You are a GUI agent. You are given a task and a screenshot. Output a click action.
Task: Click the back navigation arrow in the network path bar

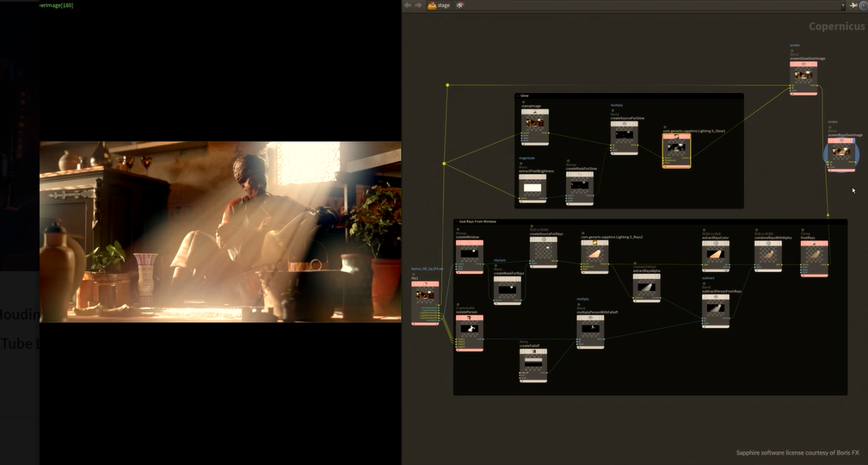408,5
